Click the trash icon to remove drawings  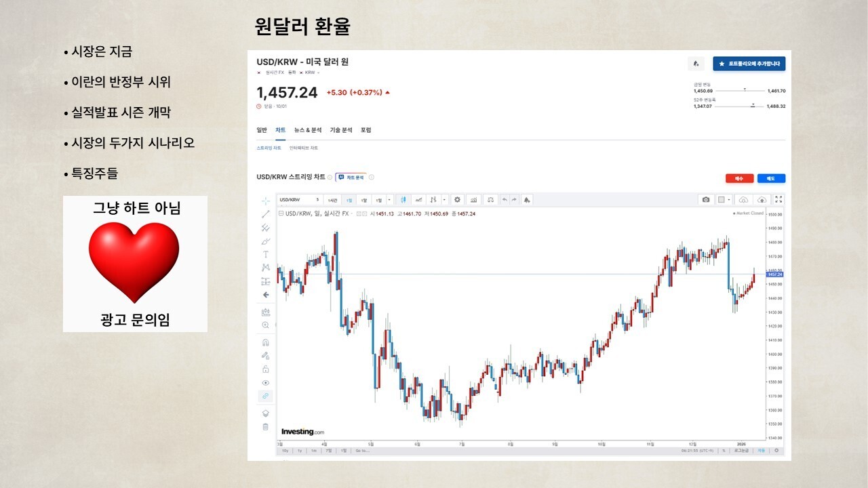click(x=266, y=427)
